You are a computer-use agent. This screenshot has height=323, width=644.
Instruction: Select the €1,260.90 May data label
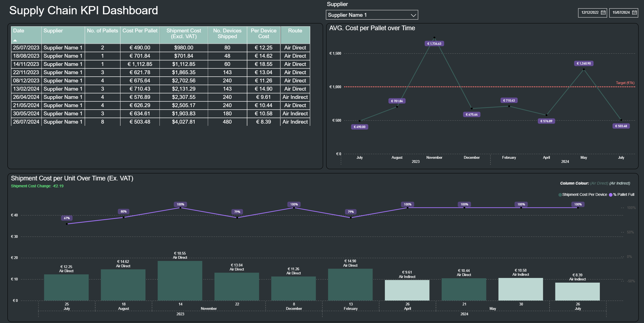pyautogui.click(x=584, y=63)
